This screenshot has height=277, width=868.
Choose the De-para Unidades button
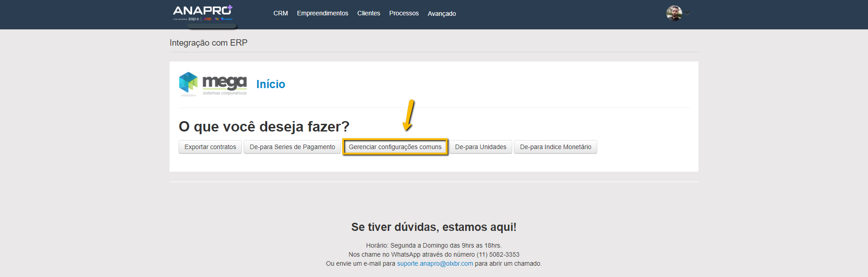(481, 147)
